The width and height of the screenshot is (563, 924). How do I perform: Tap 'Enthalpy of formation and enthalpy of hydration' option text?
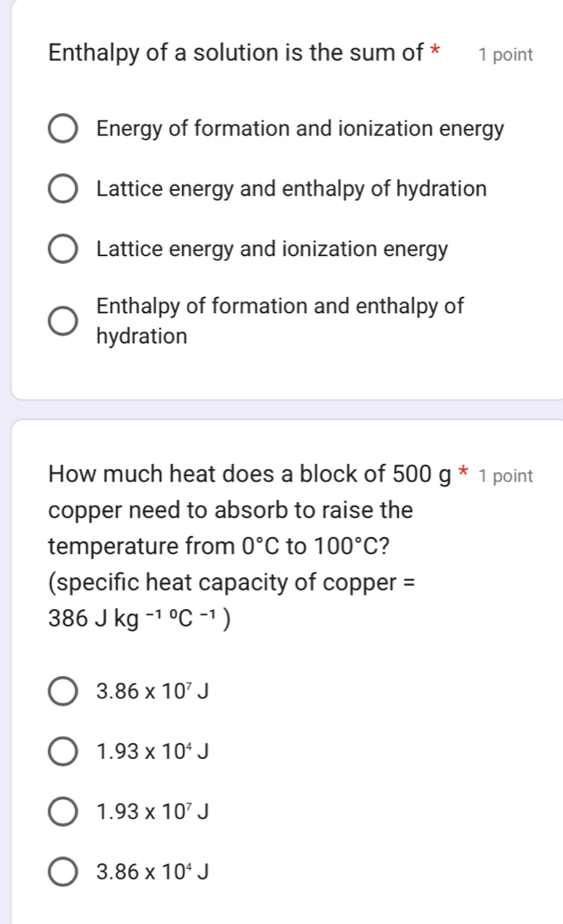click(x=280, y=321)
